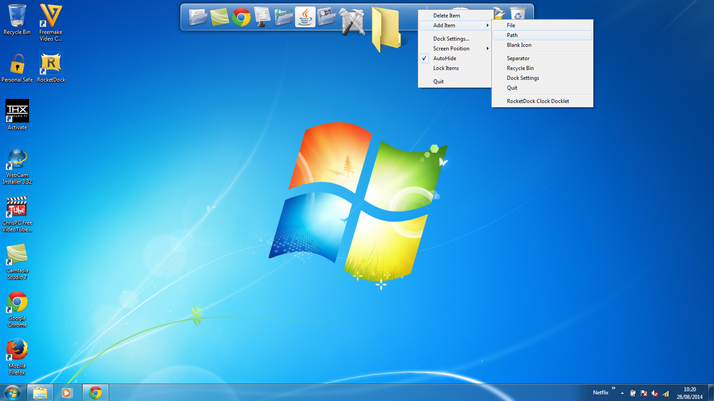
Task: Switch to Chrome in the taskbar
Action: (95, 392)
